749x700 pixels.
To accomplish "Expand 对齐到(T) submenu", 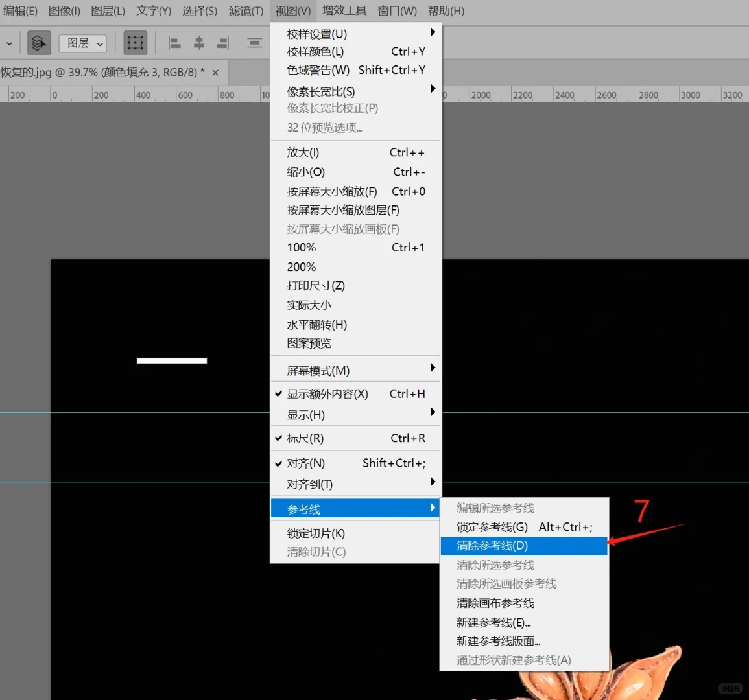I will click(356, 484).
